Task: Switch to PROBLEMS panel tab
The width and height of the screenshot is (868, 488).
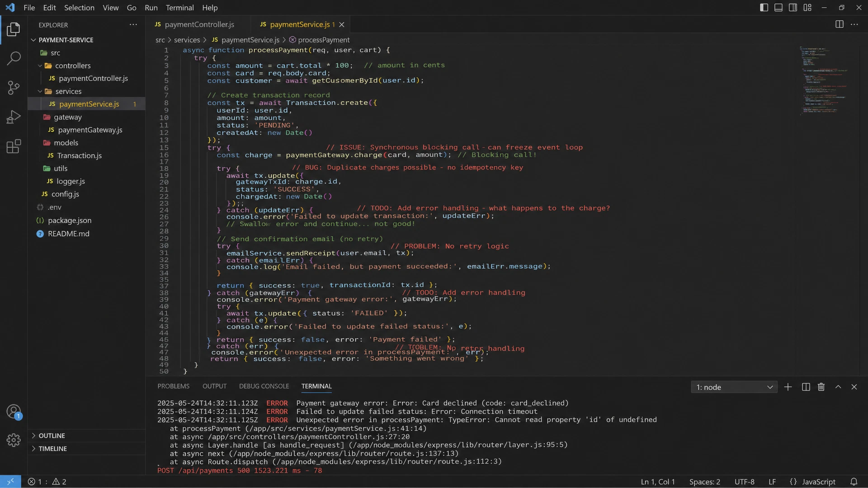Action: click(x=173, y=386)
